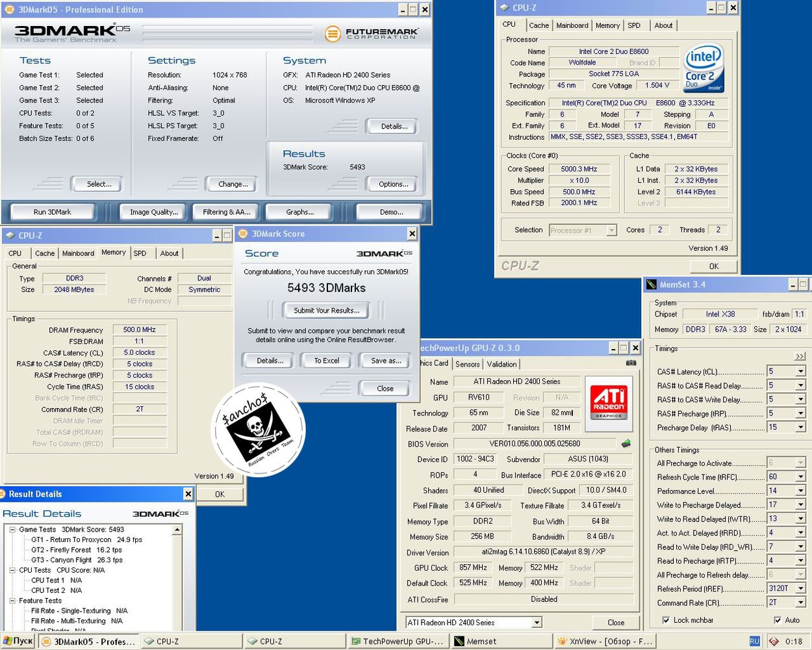Open the Refresh Cycle Time (tRFC) dropdown
Viewport: 812px width, 650px height.
(x=801, y=476)
